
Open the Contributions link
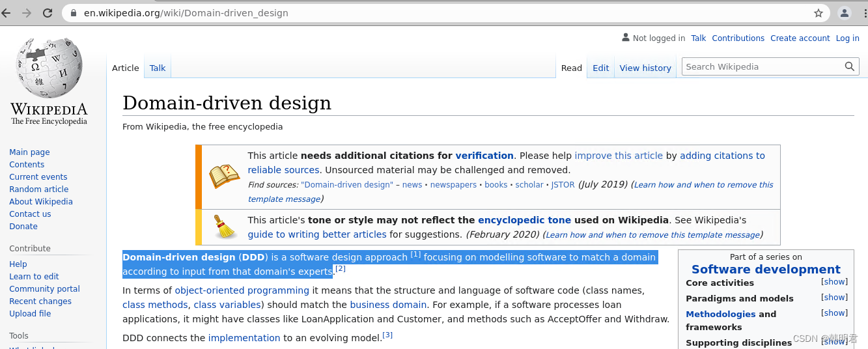point(738,38)
